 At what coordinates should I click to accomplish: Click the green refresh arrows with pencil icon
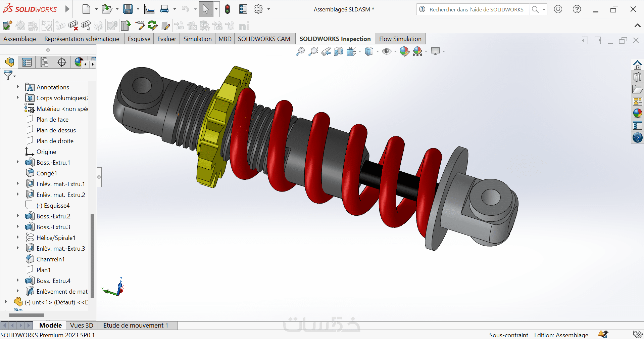[x=152, y=26]
